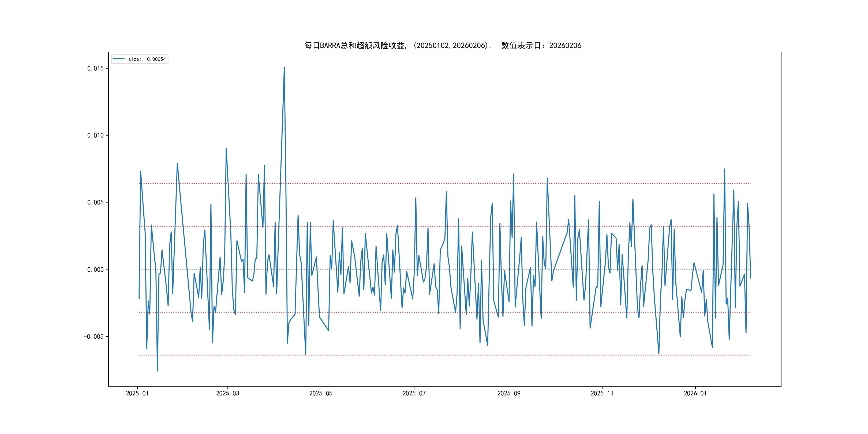Click the legend text 'size: -0.00054'
The image size is (868, 434).
pyautogui.click(x=147, y=59)
